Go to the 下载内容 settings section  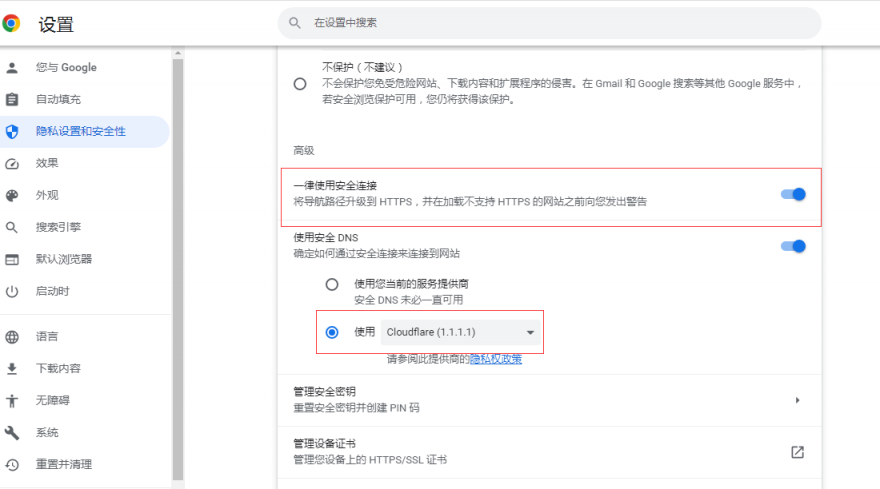[x=58, y=368]
